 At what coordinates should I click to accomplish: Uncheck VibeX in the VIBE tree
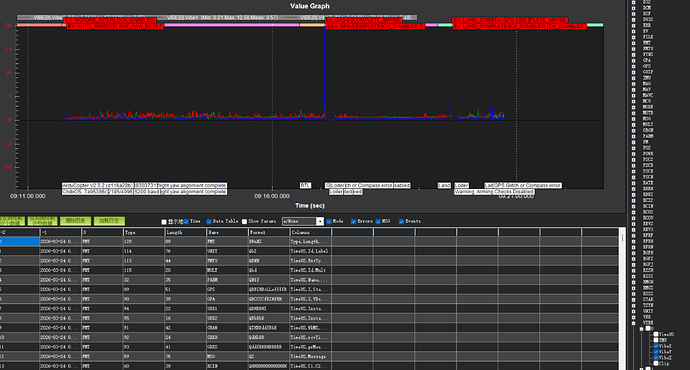(656, 346)
